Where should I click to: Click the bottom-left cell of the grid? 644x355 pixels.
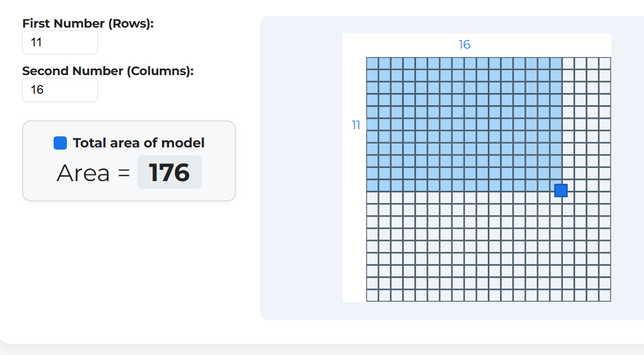(x=373, y=295)
